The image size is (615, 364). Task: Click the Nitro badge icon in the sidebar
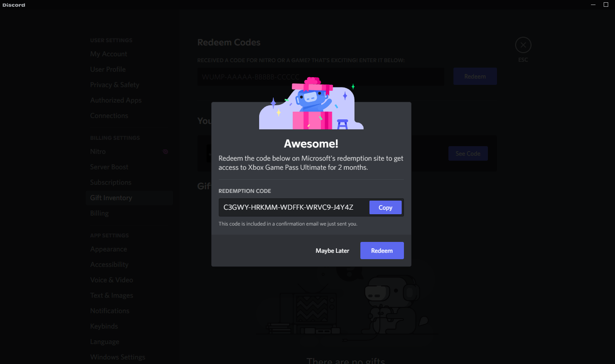coord(166,152)
